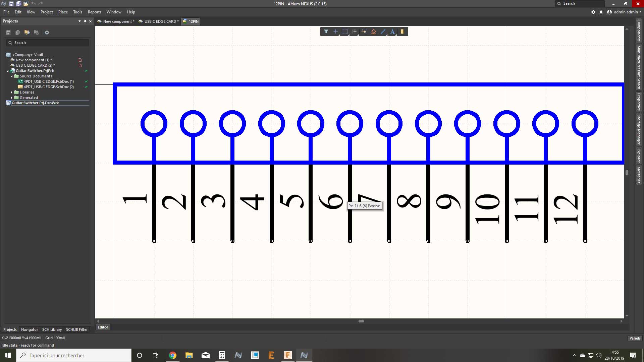Click the Align Objects toolbar icon

pos(355,32)
